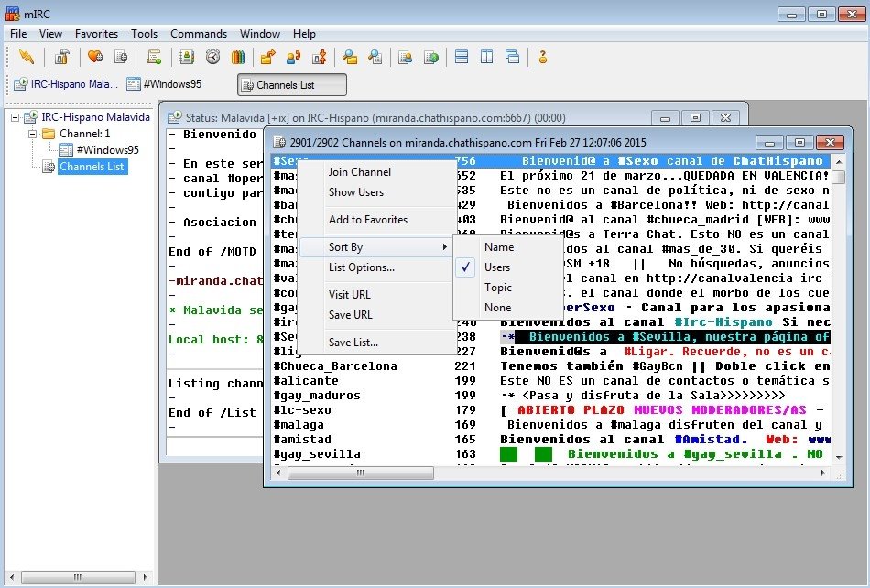Viewport: 870px width, 588px height.
Task: Expand the Sort By submenu arrow
Action: click(x=444, y=247)
